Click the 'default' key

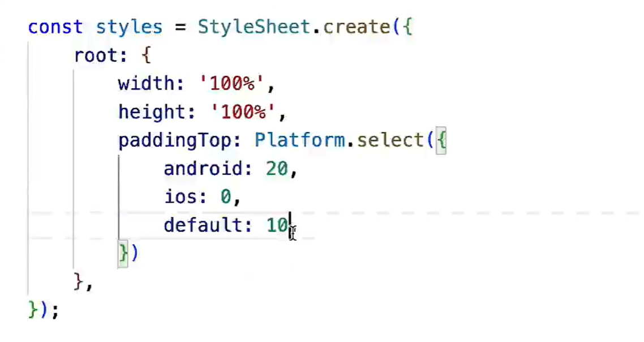pyautogui.click(x=202, y=225)
